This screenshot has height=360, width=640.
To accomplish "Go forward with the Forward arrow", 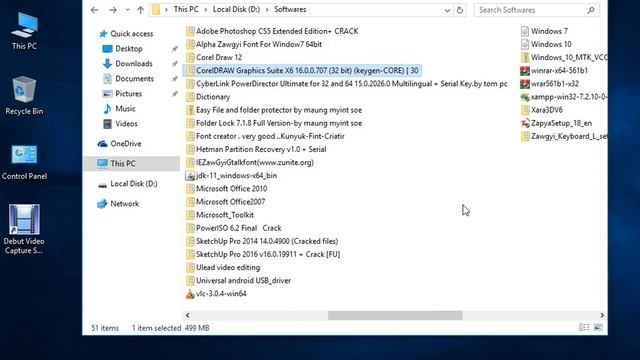I will 113,10.
